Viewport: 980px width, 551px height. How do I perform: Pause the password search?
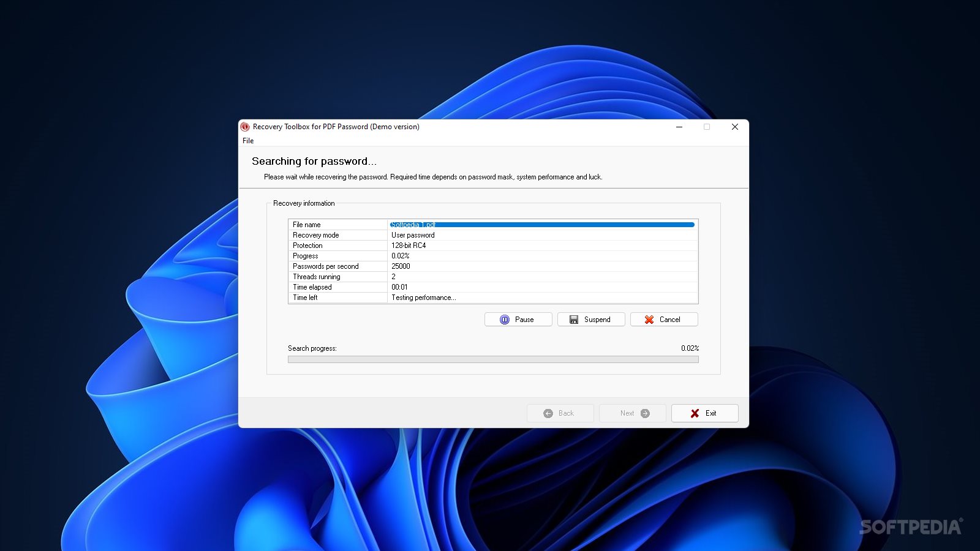click(518, 320)
